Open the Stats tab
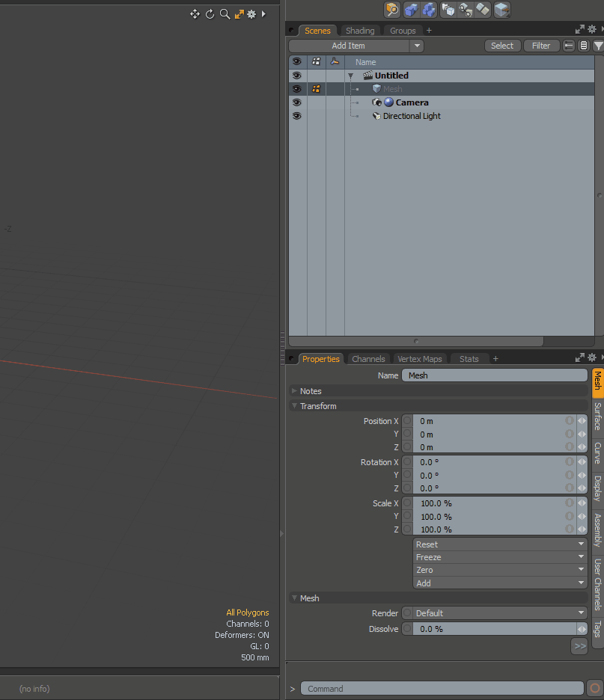The height and width of the screenshot is (700, 604). (x=469, y=359)
